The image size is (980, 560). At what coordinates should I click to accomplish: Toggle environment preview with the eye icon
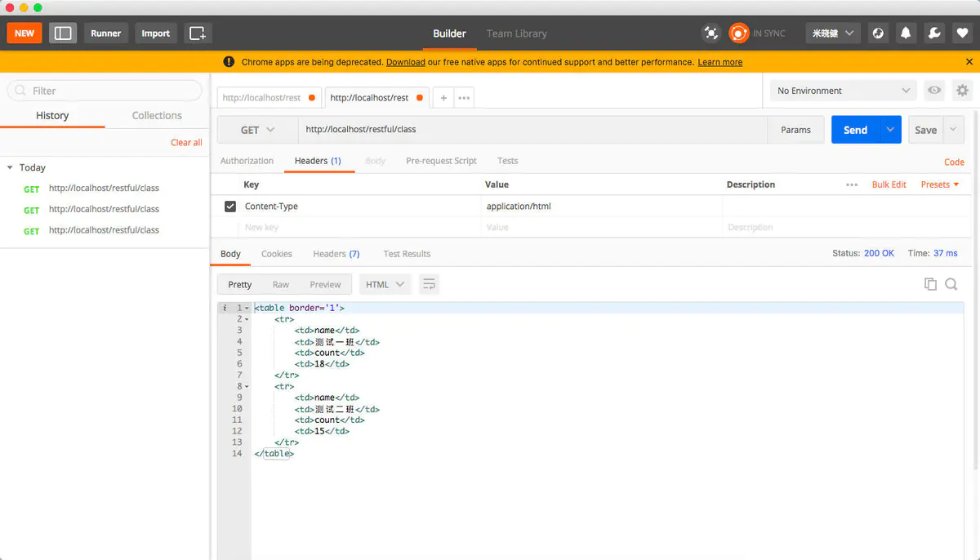tap(933, 90)
